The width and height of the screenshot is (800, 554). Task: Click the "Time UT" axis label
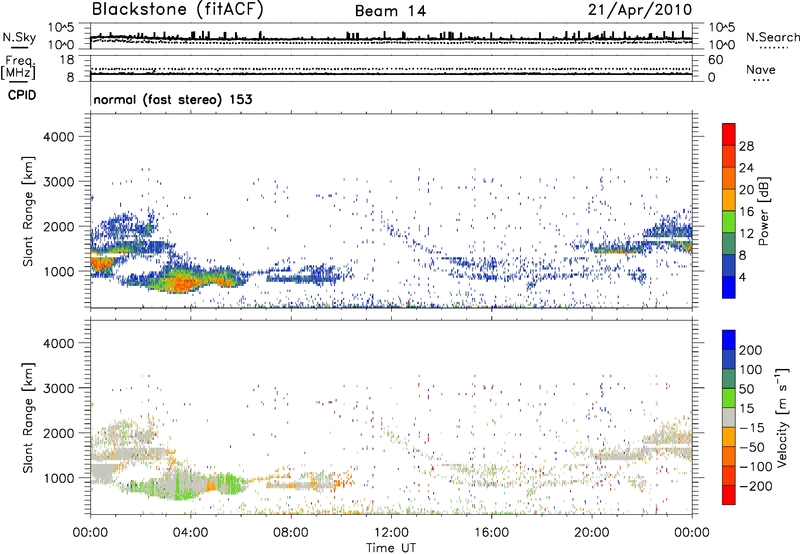[x=391, y=548]
